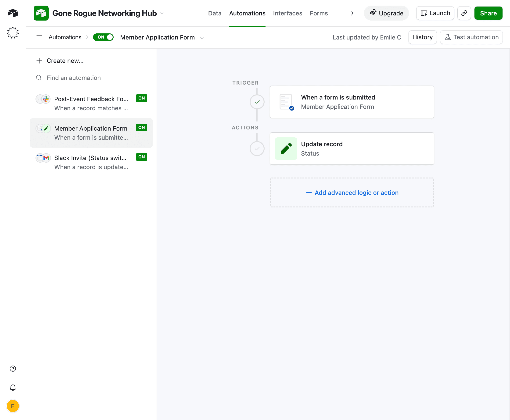Image resolution: width=510 pixels, height=420 pixels.
Task: Toggle ON badge for Post-Event Feedback automation
Action: [141, 98]
